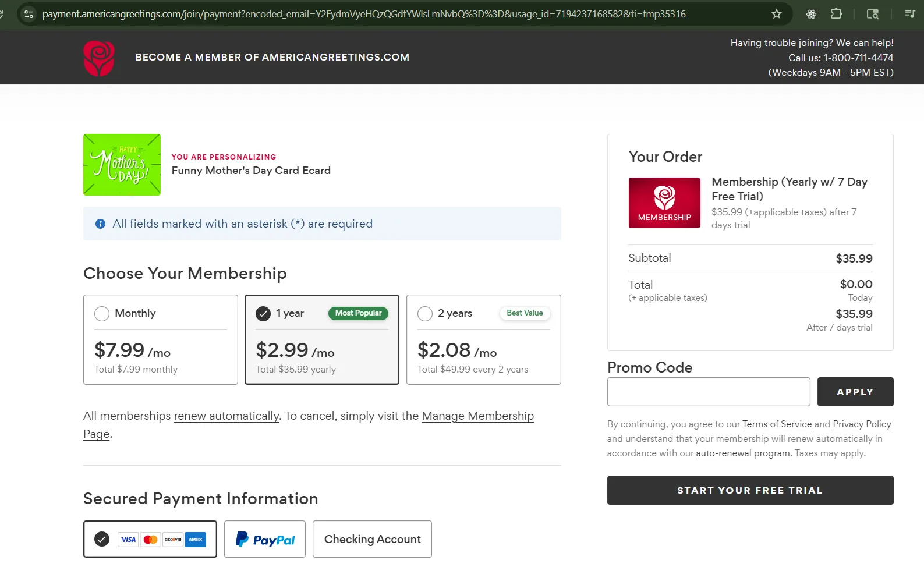Click the blue info icon in required notice
The height and width of the screenshot is (567, 924).
100,224
